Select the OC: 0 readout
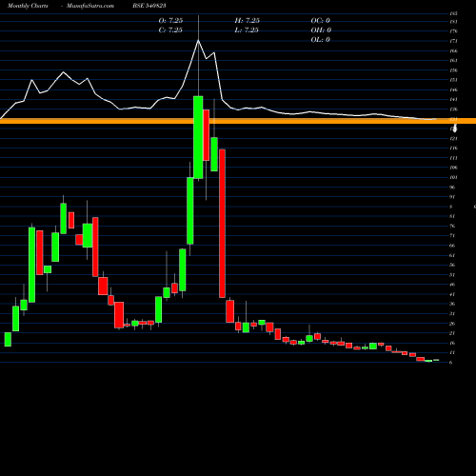The image size is (476, 476). [x=321, y=20]
